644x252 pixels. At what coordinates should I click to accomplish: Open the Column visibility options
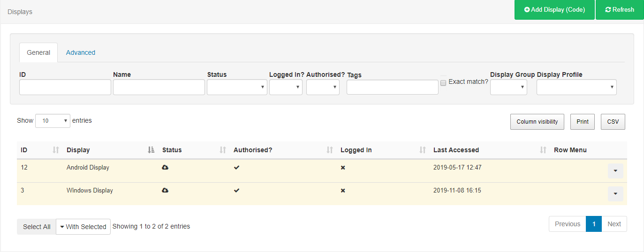pos(537,122)
